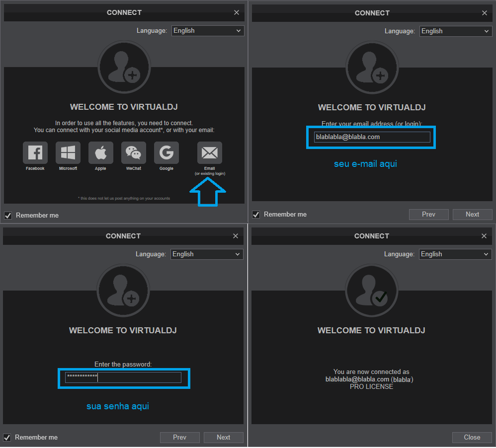The width and height of the screenshot is (496, 448).
Task: Close the password CONNECT dialog with X
Action: pos(236,236)
